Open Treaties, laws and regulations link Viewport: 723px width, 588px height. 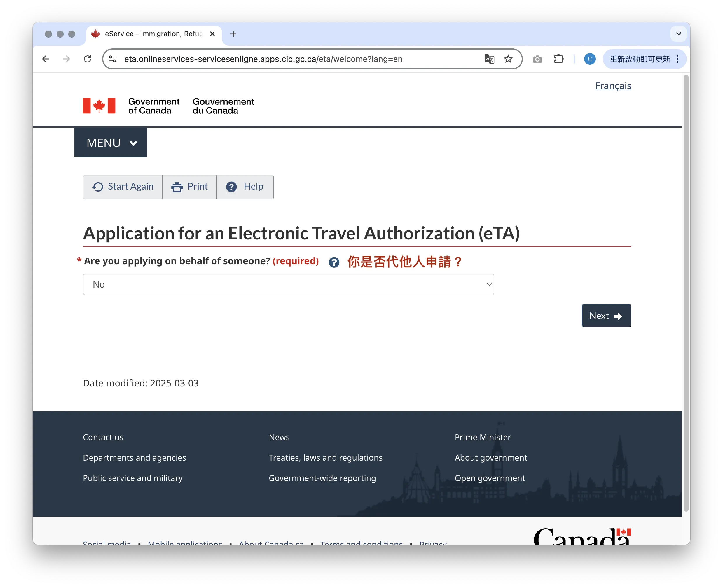tap(326, 457)
